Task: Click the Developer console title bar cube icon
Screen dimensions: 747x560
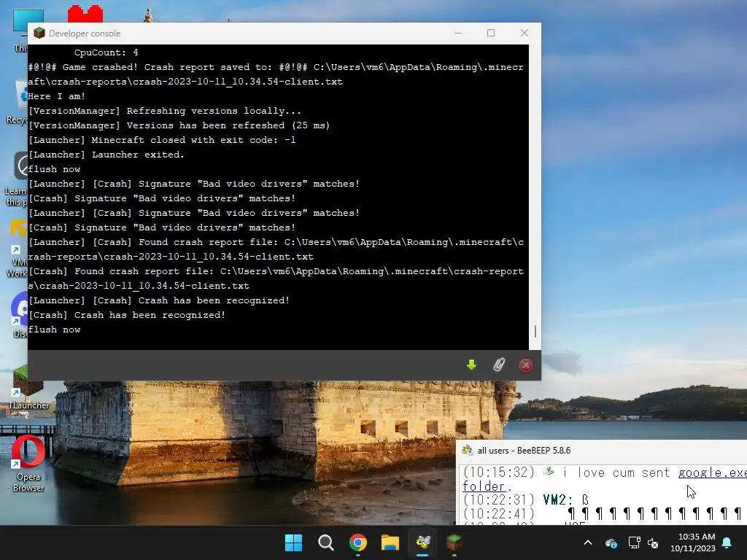Action: (x=39, y=33)
